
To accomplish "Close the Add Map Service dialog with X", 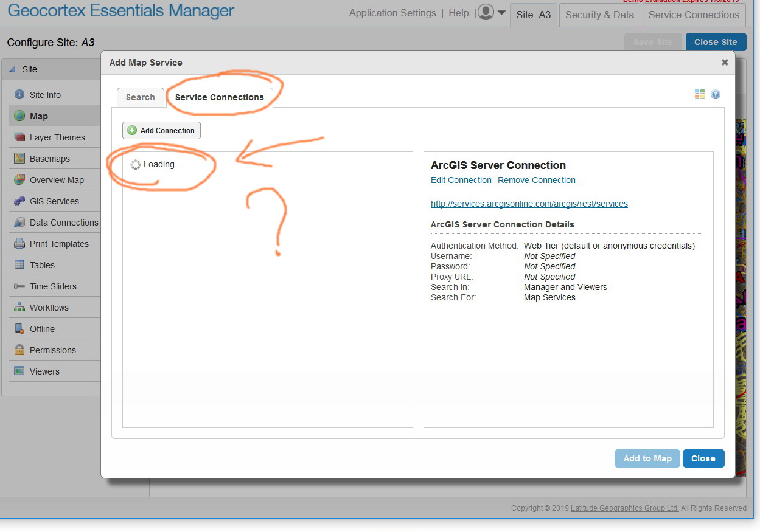I will (725, 62).
